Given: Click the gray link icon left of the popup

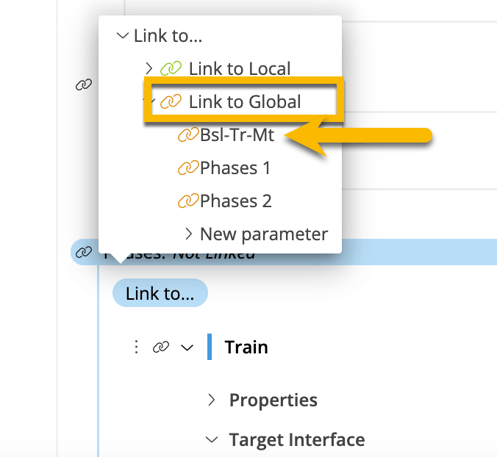Looking at the screenshot, I should pos(84,84).
